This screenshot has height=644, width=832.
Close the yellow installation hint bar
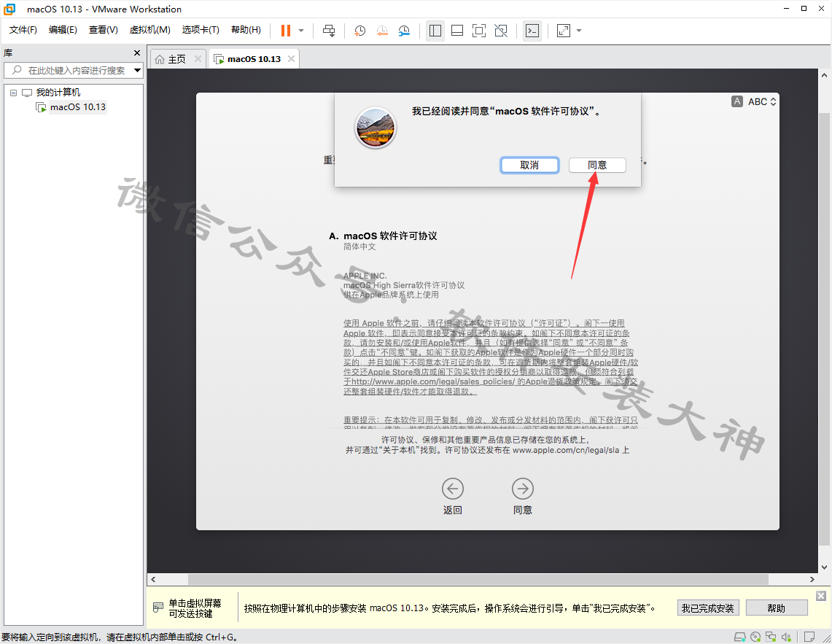click(x=821, y=596)
